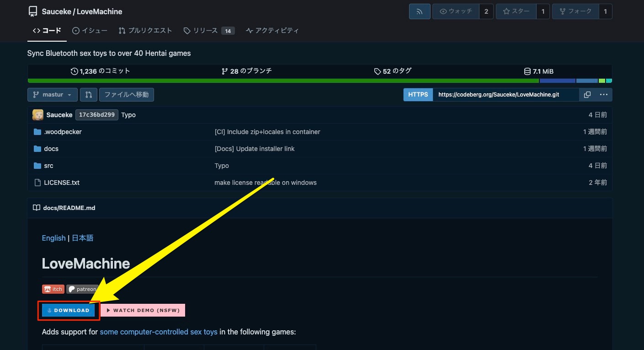Expand the mastur branch dropdown
This screenshot has height=350, width=644.
(x=53, y=95)
